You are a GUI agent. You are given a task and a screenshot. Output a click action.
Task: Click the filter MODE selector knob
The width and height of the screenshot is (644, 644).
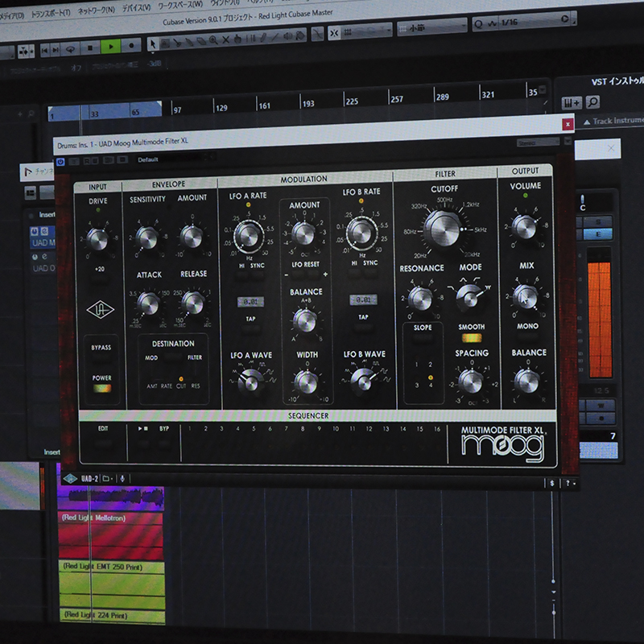(x=469, y=296)
